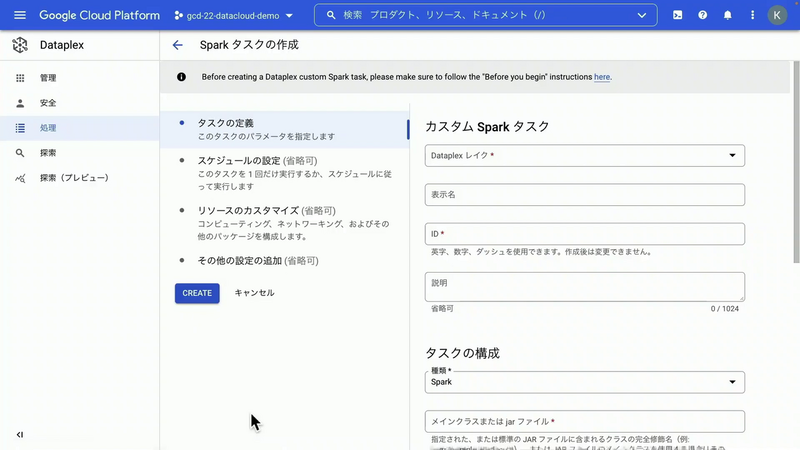Select 処理 in the sidebar
The height and width of the screenshot is (450, 800).
[80, 128]
